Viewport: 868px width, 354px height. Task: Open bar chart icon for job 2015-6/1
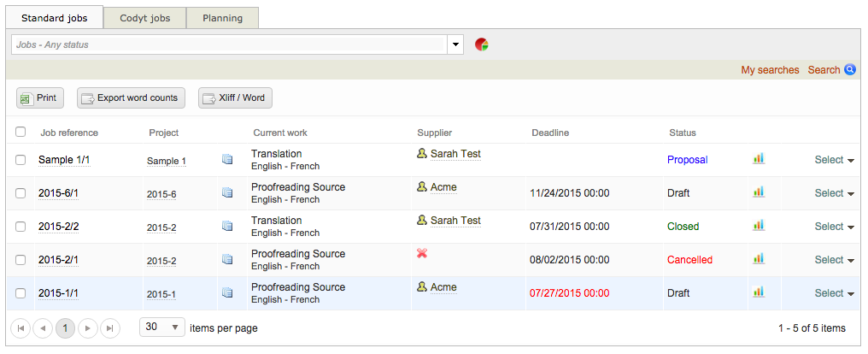[758, 192]
